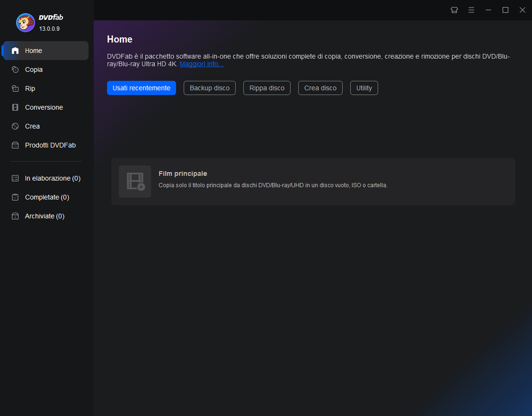Switch to Rippa disco tab
The width and height of the screenshot is (532, 416).
267,88
